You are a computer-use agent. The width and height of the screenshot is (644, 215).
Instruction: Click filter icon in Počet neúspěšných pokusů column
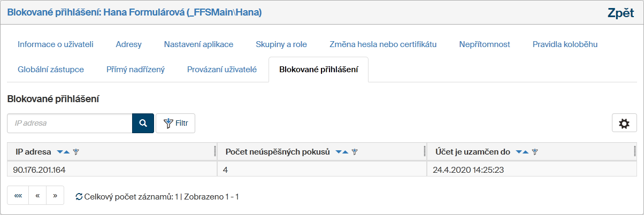tap(355, 152)
